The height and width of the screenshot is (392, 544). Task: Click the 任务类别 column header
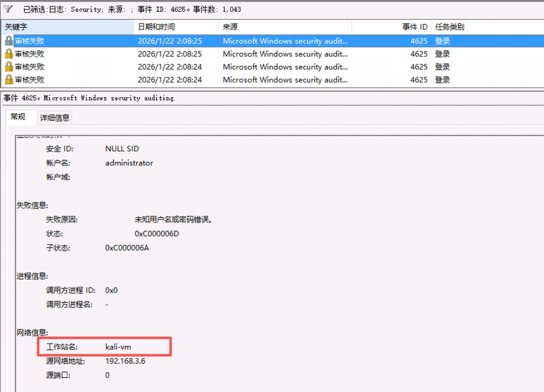click(450, 27)
